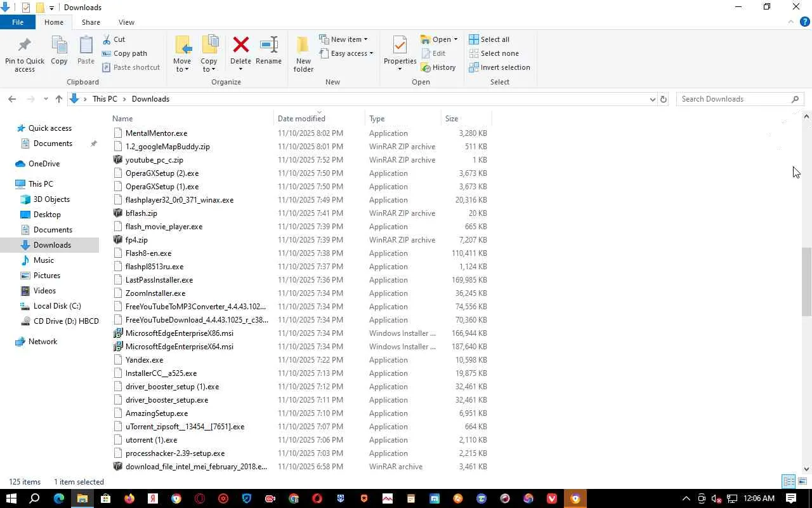
Task: Select the file LastPassInstaller.exe
Action: click(x=159, y=280)
